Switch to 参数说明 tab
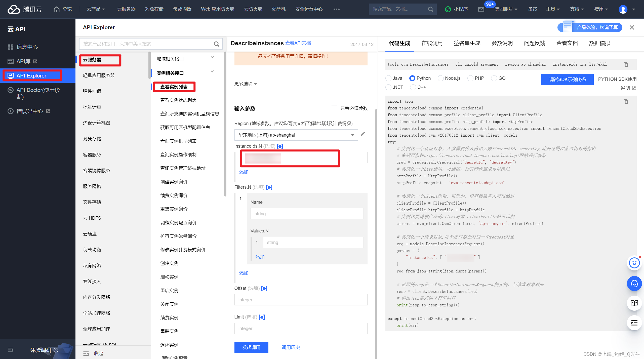Viewport: 644px width, 359px height. 502,43
